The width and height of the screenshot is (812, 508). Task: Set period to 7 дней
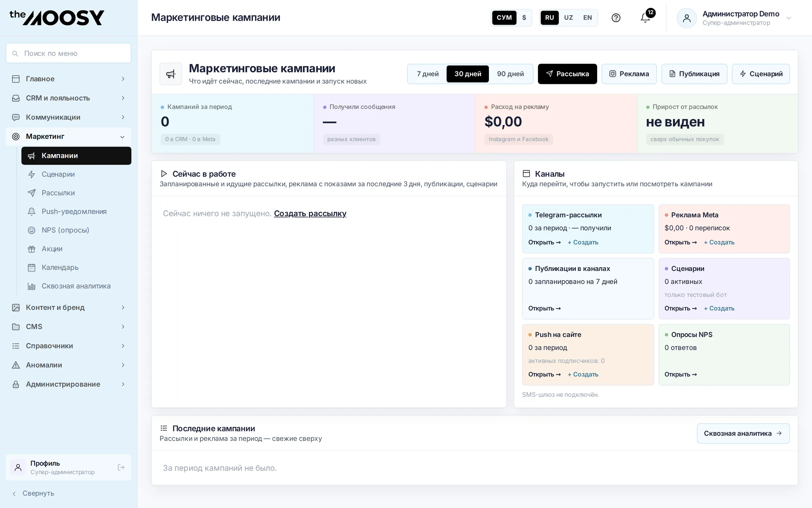coord(428,74)
